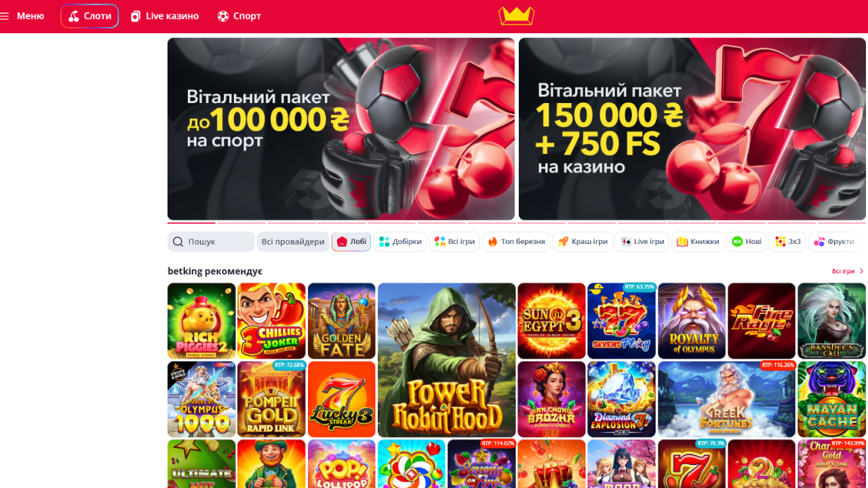Click the search magnifier icon

tap(178, 242)
